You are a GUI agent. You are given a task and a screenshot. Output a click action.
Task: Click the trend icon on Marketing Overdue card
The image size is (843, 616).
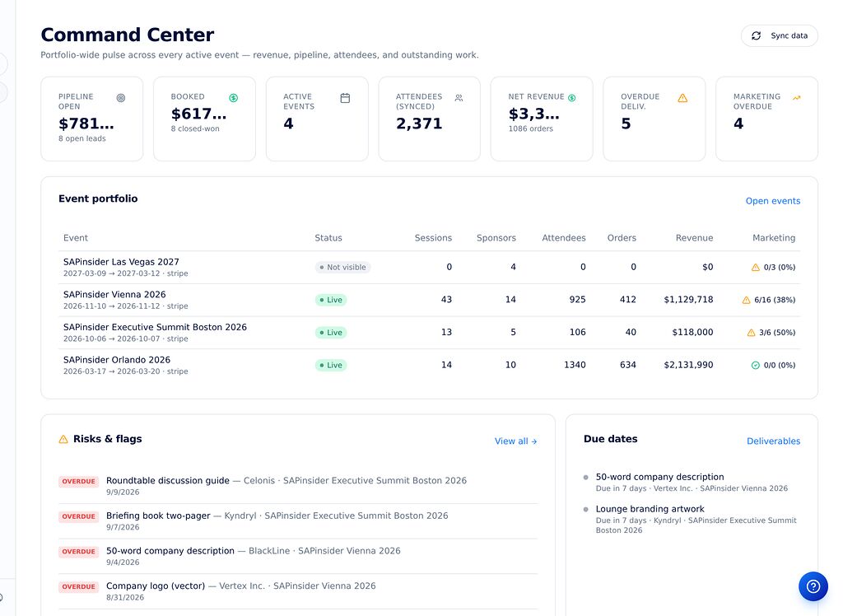point(796,98)
